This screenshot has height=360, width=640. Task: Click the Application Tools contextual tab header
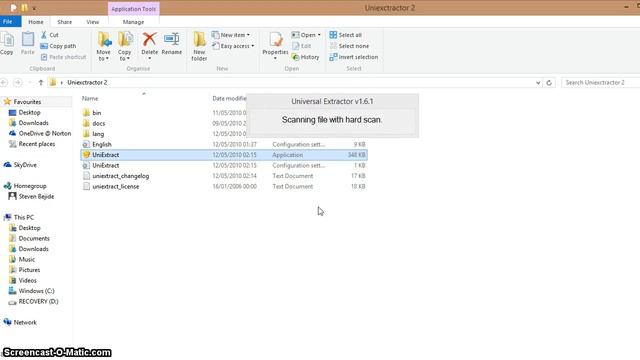tap(133, 9)
